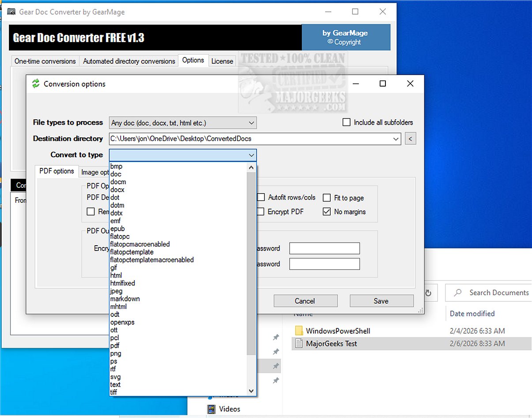Open the Automated directory conversions tab
This screenshot has width=532, height=418.
128,61
